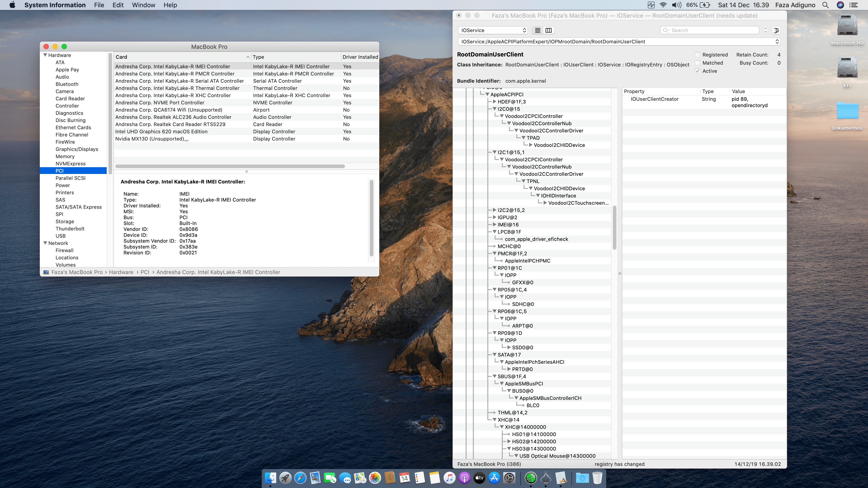Expand the IGPU@2 tree node

494,217
